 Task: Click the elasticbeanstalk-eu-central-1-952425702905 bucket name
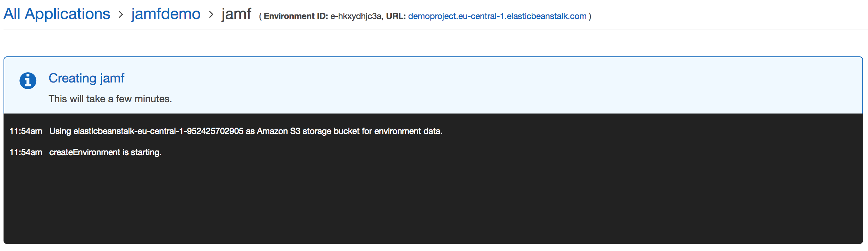coord(158,131)
